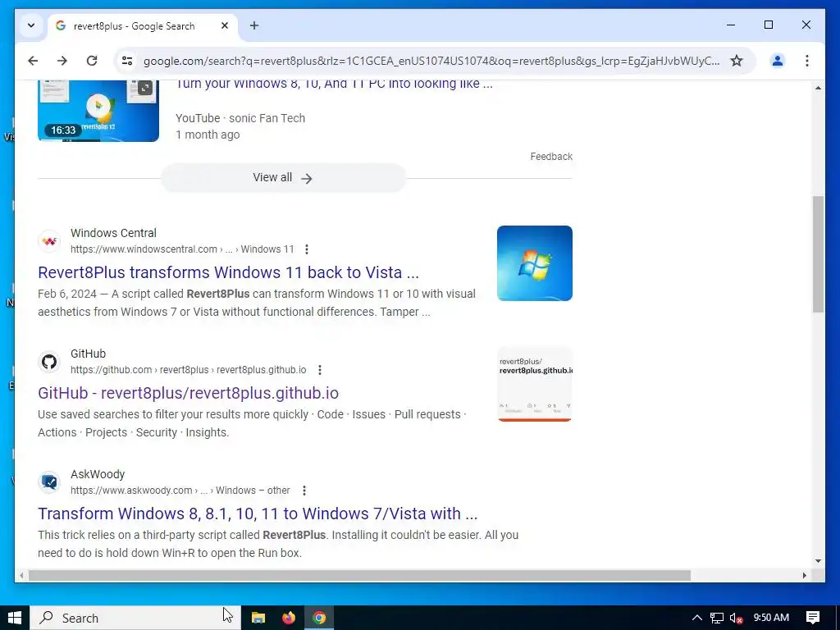
Task: Open Firefox from the taskbar
Action: (289, 618)
